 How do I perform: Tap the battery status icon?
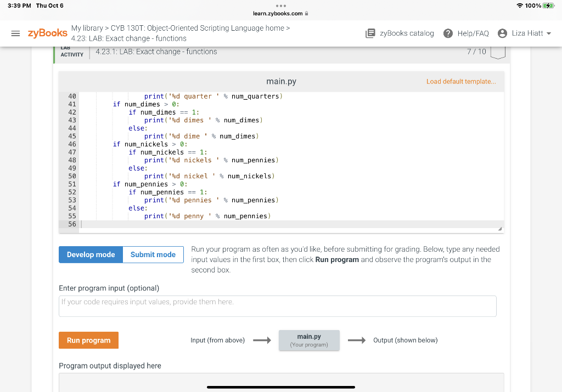click(548, 5)
